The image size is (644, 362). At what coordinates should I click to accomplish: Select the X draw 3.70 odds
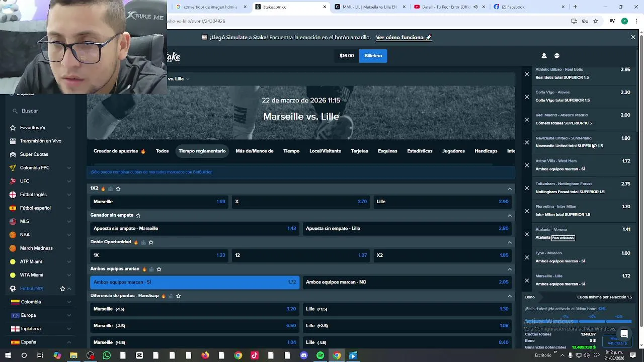301,202
